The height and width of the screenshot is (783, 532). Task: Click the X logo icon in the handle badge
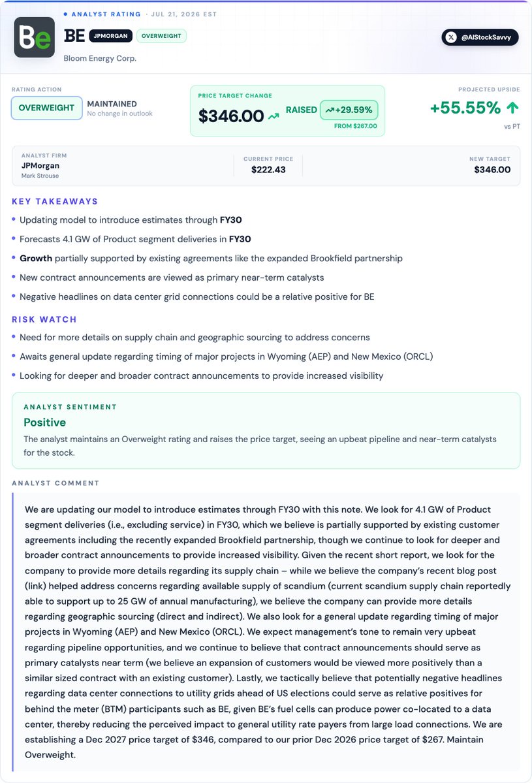click(x=451, y=37)
